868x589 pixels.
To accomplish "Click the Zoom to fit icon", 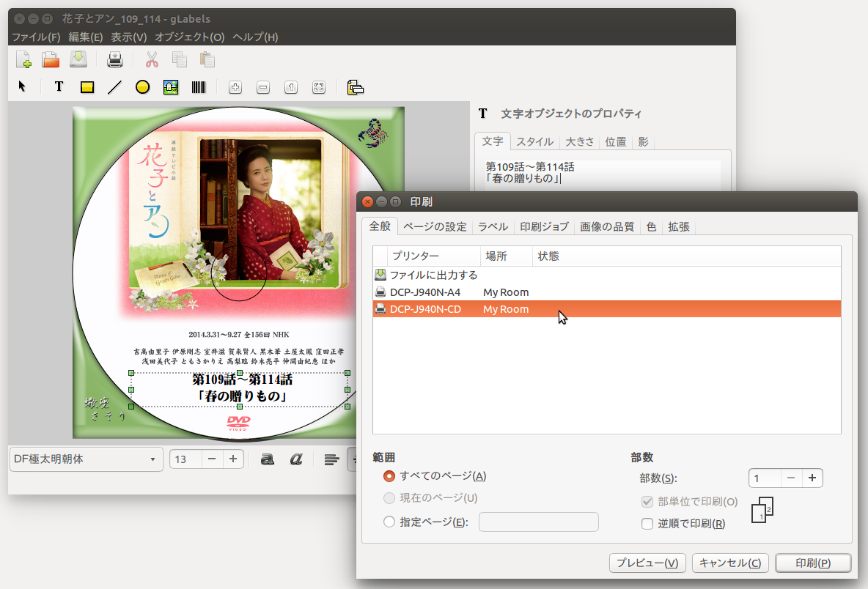I will coord(319,87).
